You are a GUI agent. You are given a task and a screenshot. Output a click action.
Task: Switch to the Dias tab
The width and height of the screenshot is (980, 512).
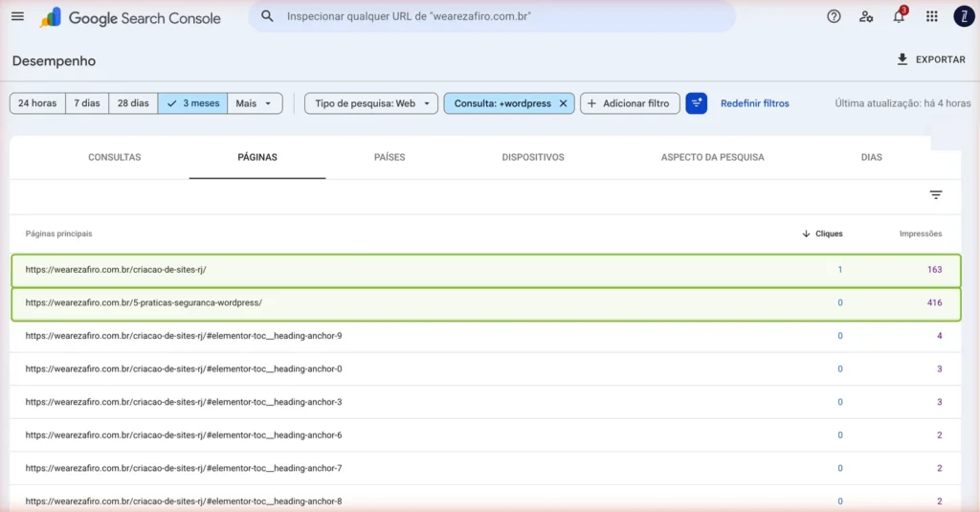[871, 158]
